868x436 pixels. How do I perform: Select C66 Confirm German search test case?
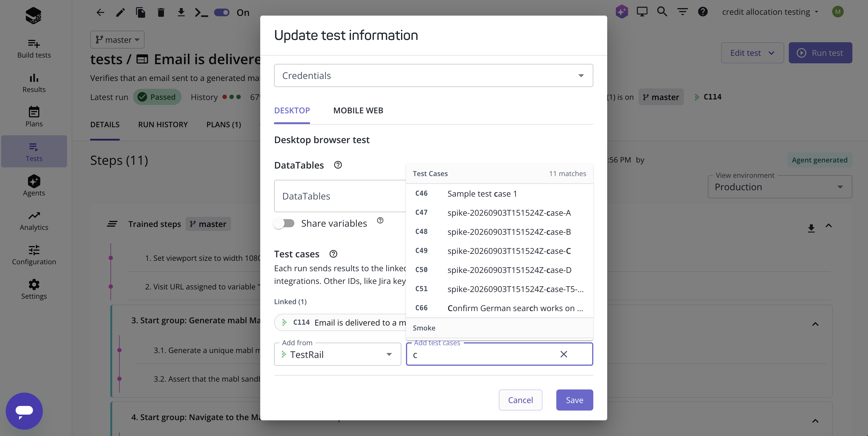499,308
